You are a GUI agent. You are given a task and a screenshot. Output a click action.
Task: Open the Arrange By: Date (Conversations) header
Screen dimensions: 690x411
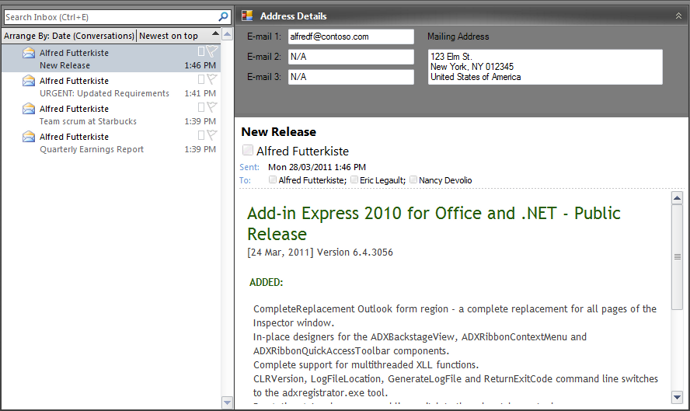pyautogui.click(x=69, y=36)
